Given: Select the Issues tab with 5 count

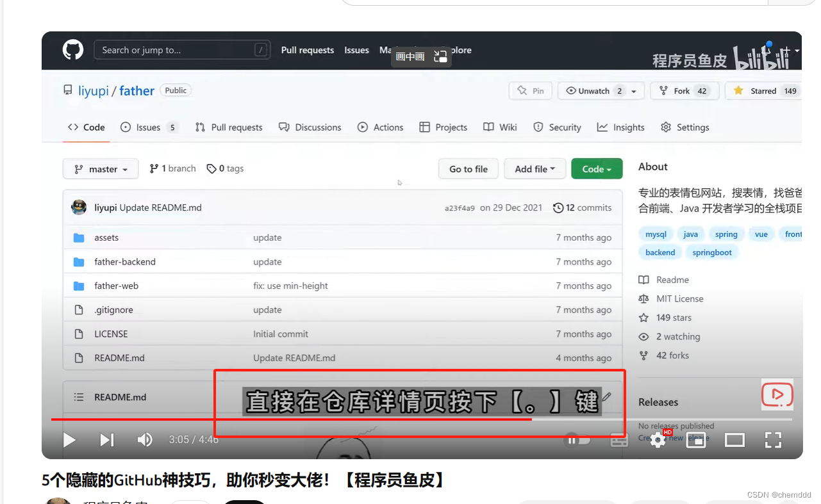Looking at the screenshot, I should (149, 127).
